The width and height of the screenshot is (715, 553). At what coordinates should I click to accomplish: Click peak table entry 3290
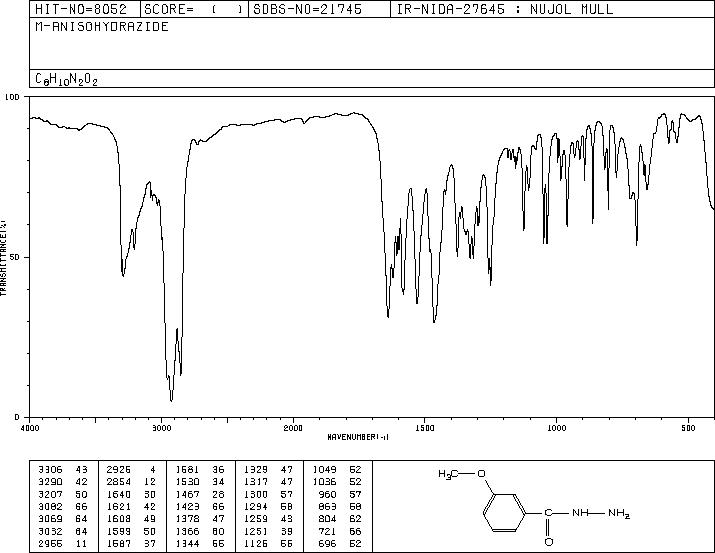pos(50,482)
